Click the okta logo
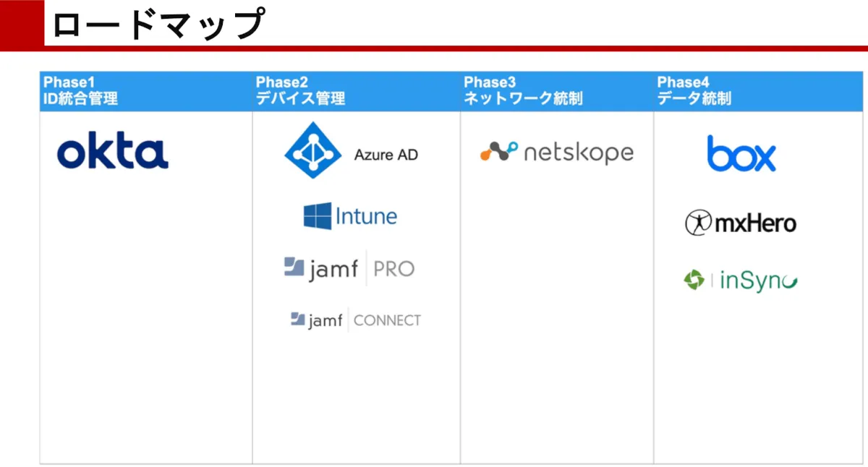This screenshot has width=868, height=467. (113, 153)
